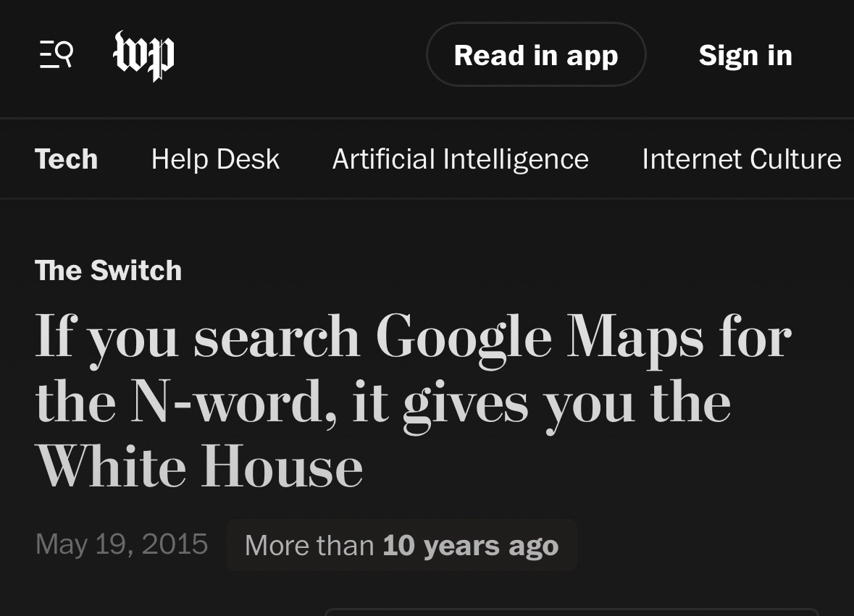Click the May 19, 2015 publish date
The height and width of the screenshot is (616, 854).
121,544
